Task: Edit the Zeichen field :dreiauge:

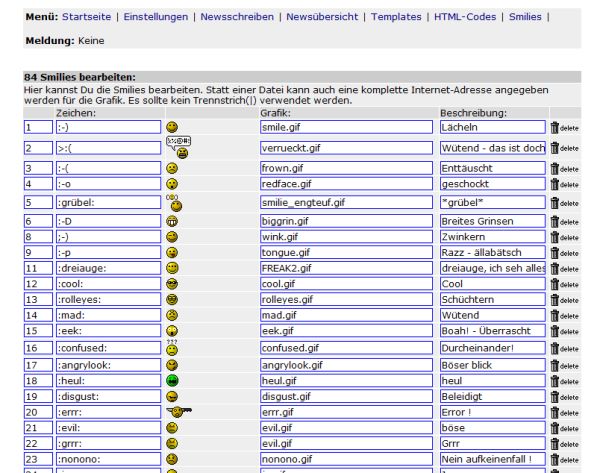Action: tap(109, 268)
